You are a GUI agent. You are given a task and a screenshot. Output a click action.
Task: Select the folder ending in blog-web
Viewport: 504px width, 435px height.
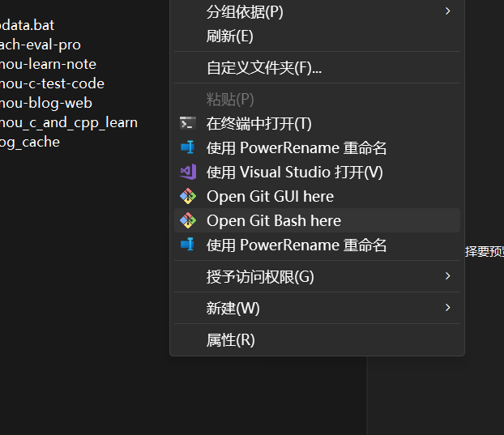(x=46, y=103)
